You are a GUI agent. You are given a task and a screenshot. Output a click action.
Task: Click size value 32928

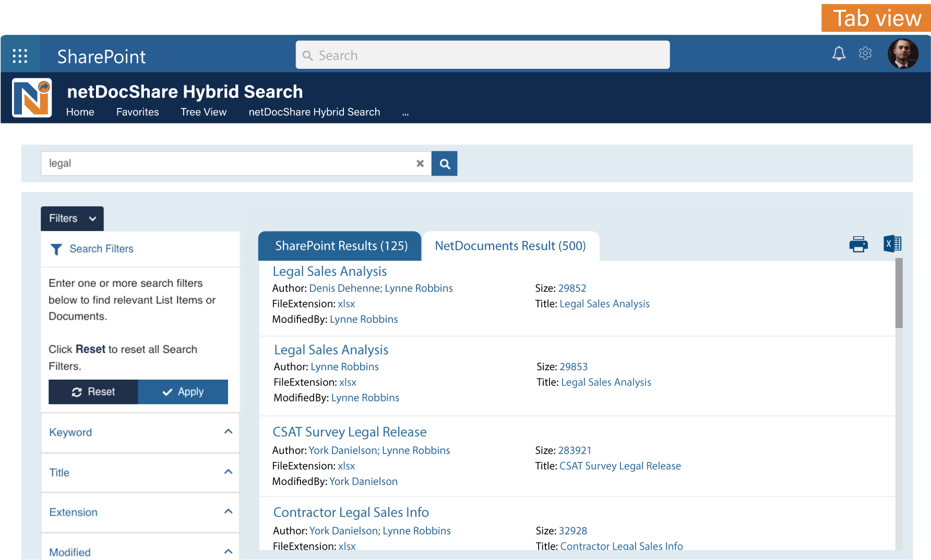(x=573, y=531)
